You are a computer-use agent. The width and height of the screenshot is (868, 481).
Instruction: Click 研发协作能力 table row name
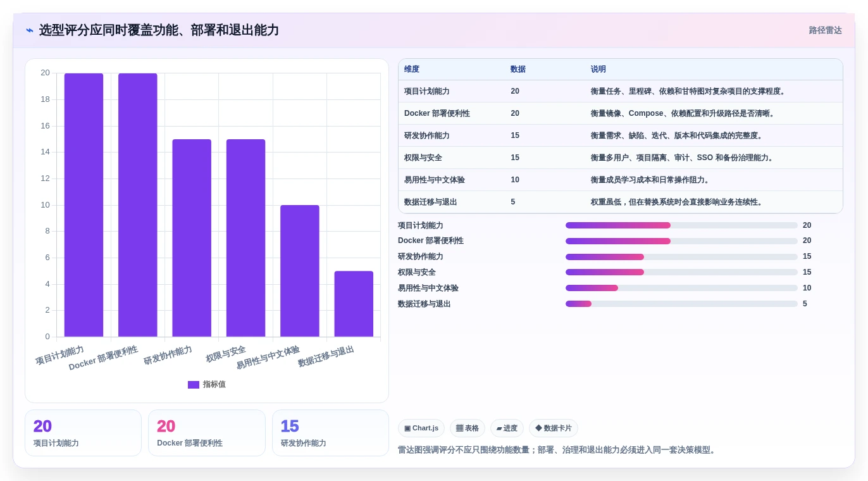point(427,136)
